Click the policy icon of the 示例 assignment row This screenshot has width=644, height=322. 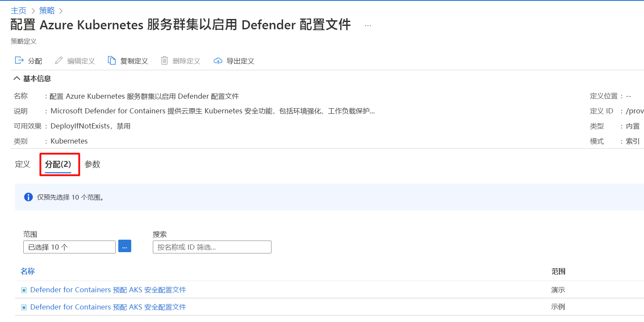[24, 307]
